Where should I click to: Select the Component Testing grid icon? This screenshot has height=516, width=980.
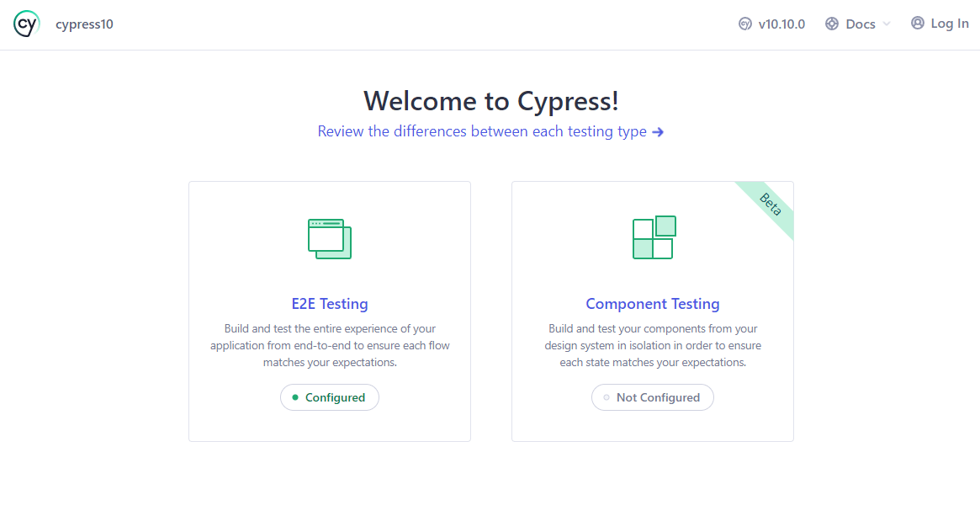click(653, 238)
